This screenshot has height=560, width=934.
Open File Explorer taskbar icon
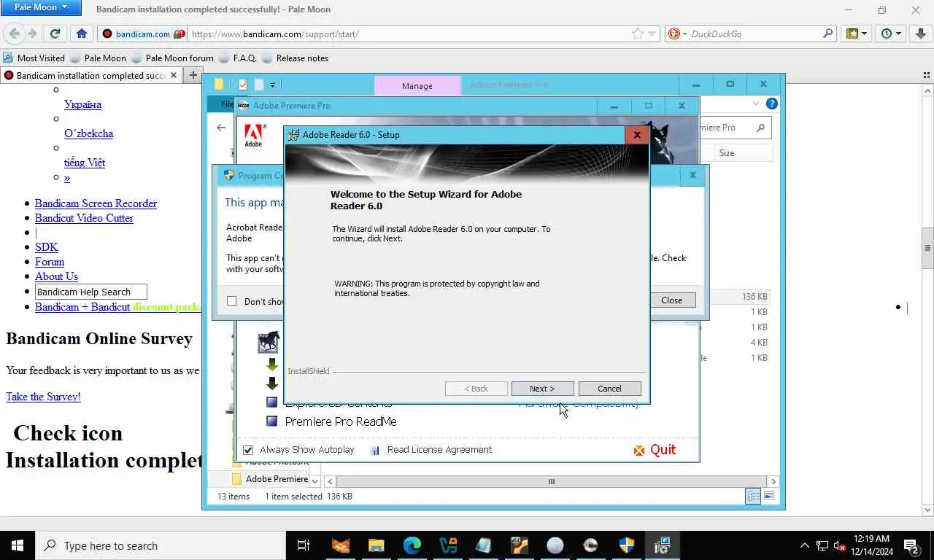tap(376, 545)
